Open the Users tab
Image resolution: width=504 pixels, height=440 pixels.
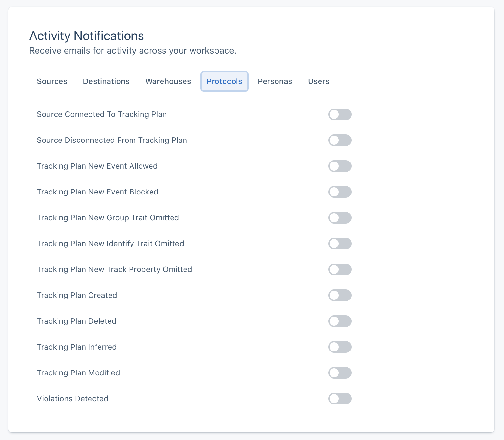[318, 81]
